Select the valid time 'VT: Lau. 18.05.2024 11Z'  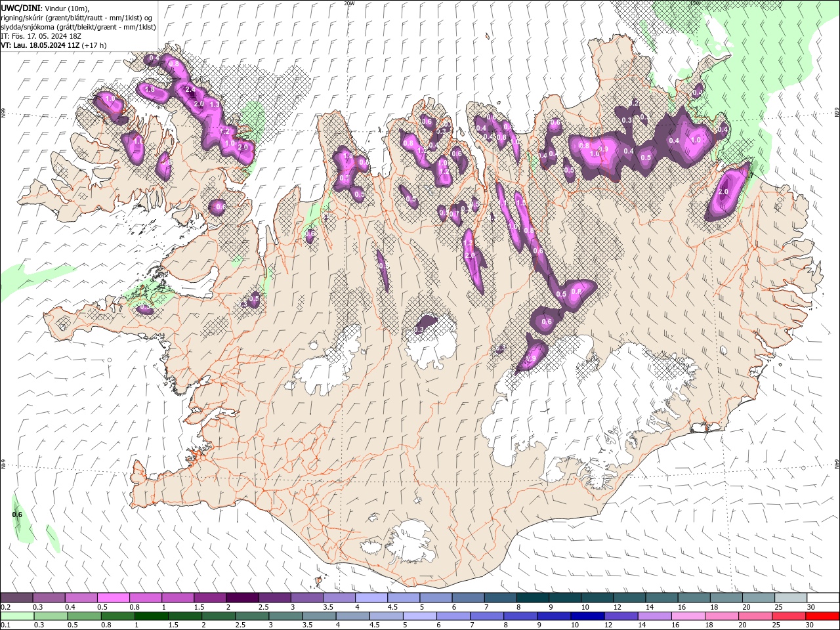(41, 45)
